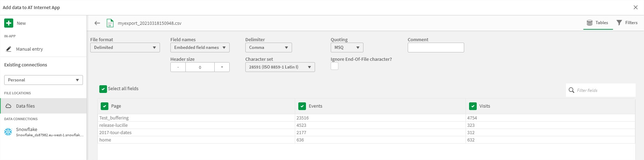Click the Snowflake connection icon
This screenshot has width=644, height=160.
[x=8, y=132]
